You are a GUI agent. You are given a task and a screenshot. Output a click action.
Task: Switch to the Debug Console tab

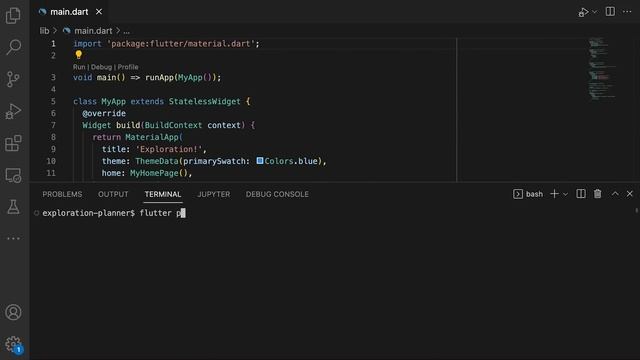[x=277, y=194]
